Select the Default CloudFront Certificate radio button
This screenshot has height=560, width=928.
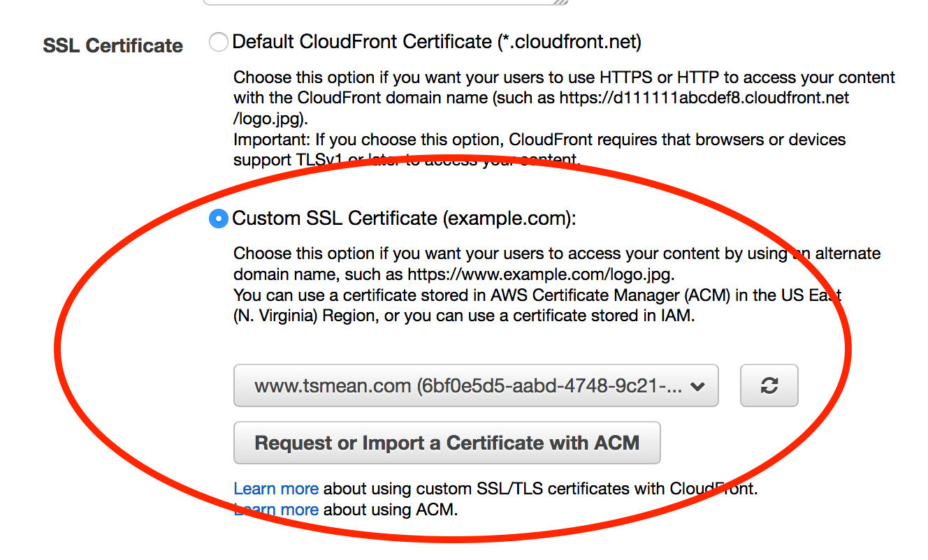pos(219,43)
